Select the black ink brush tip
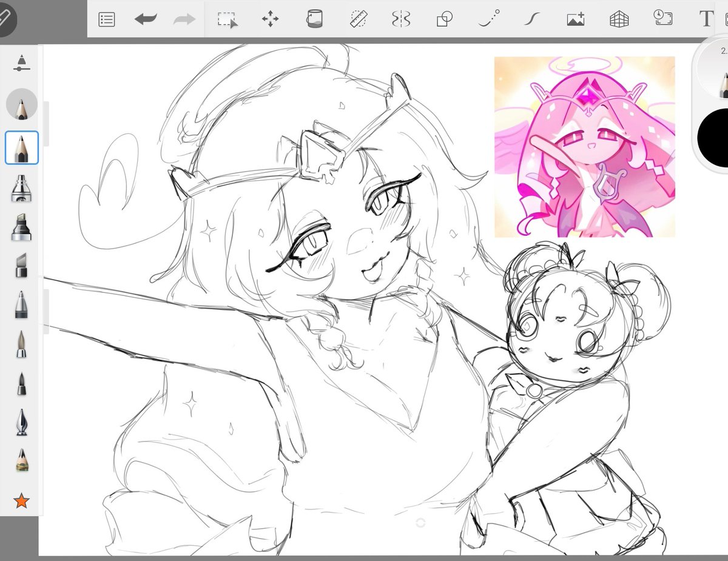728x561 pixels. 22,383
